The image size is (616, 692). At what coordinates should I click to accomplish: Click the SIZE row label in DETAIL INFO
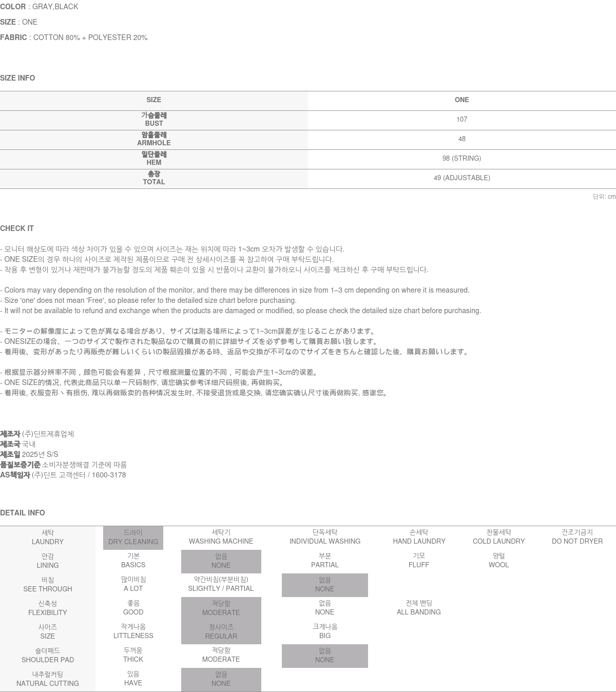point(48,632)
